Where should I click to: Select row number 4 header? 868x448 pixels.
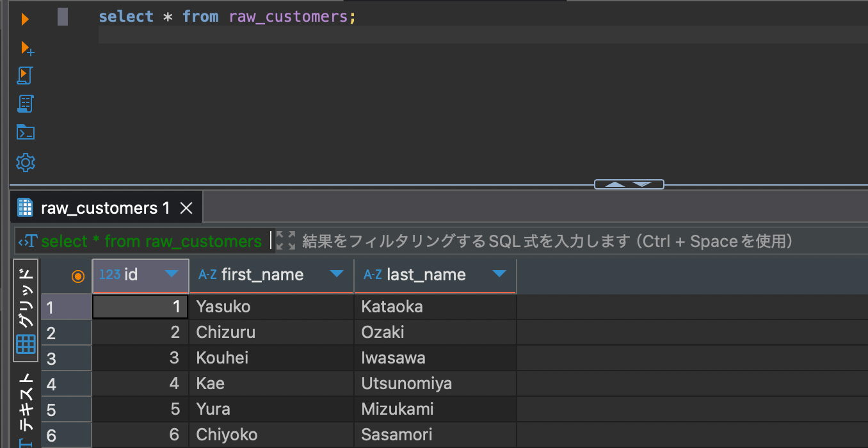pos(67,384)
